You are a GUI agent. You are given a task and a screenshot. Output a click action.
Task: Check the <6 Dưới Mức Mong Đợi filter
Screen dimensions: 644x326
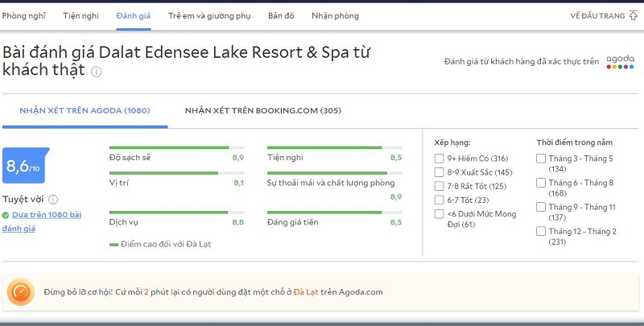pos(439,214)
